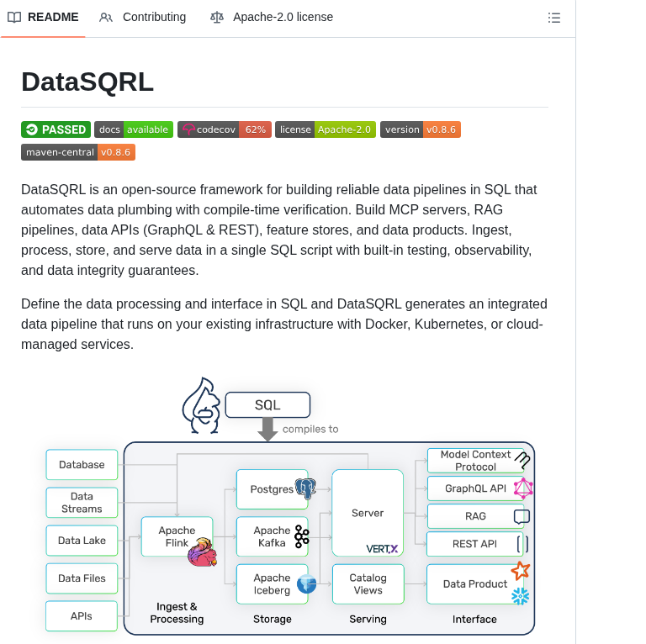Click the README book icon
The image size is (646, 644).
click(14, 18)
